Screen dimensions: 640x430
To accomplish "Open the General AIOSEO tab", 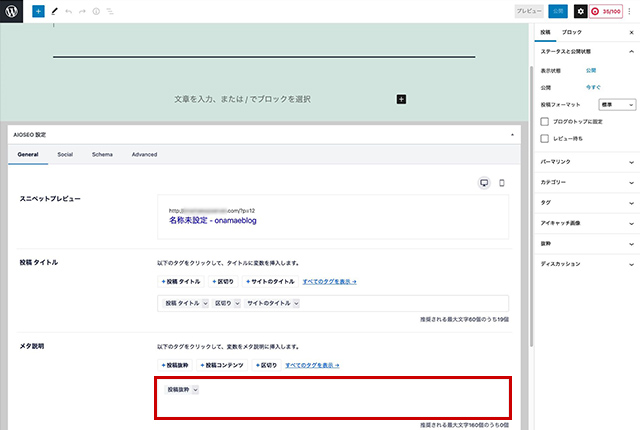I will tap(28, 155).
